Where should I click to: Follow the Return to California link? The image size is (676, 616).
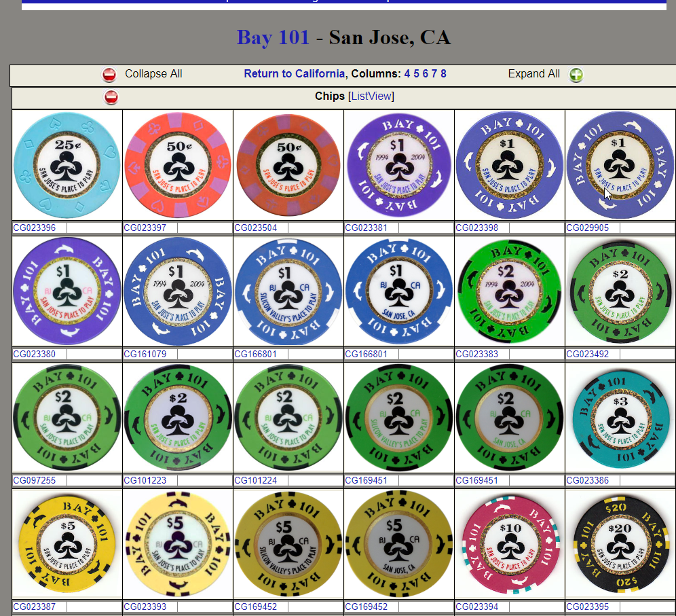coord(294,74)
